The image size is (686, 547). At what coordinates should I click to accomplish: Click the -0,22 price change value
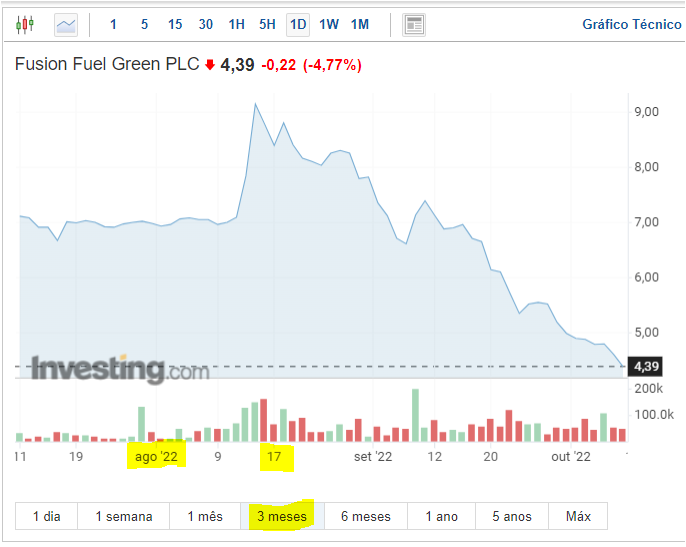279,65
